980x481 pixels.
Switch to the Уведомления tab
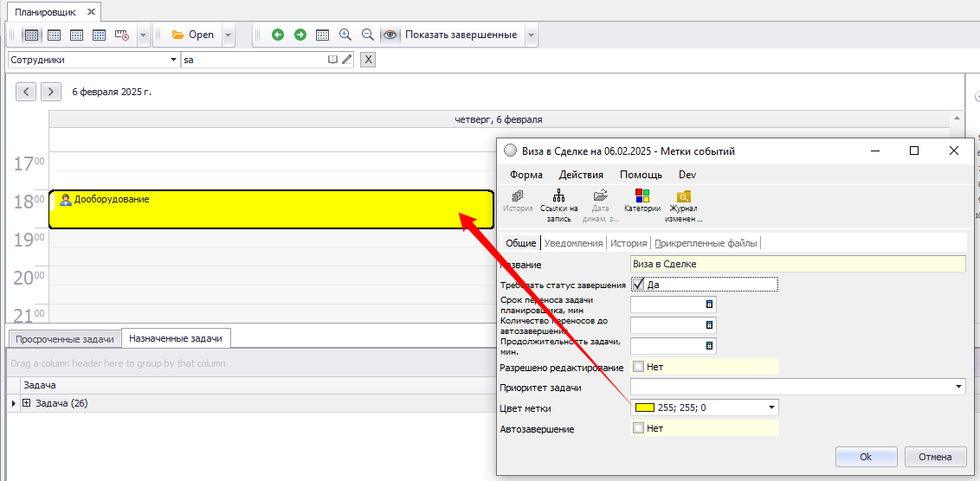[x=573, y=243]
